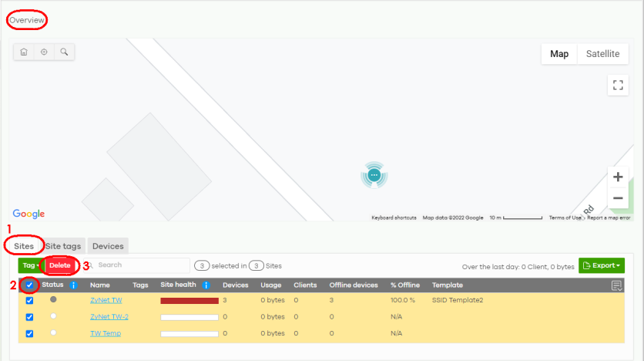This screenshot has height=361, width=644.
Task: Zoom in on the map
Action: point(617,177)
